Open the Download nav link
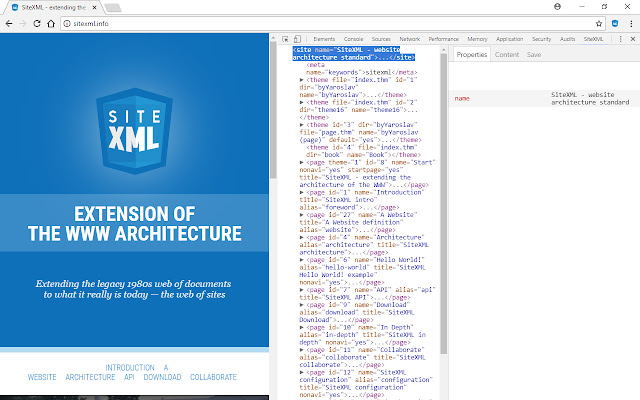640x400 pixels. (162, 377)
